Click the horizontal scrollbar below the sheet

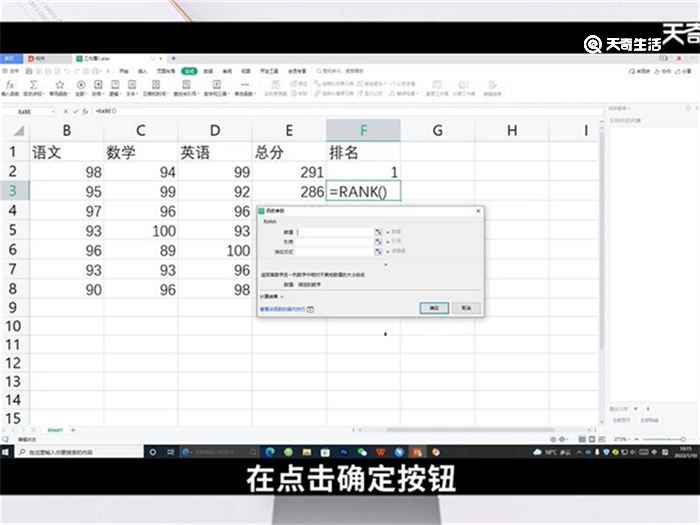(469, 430)
